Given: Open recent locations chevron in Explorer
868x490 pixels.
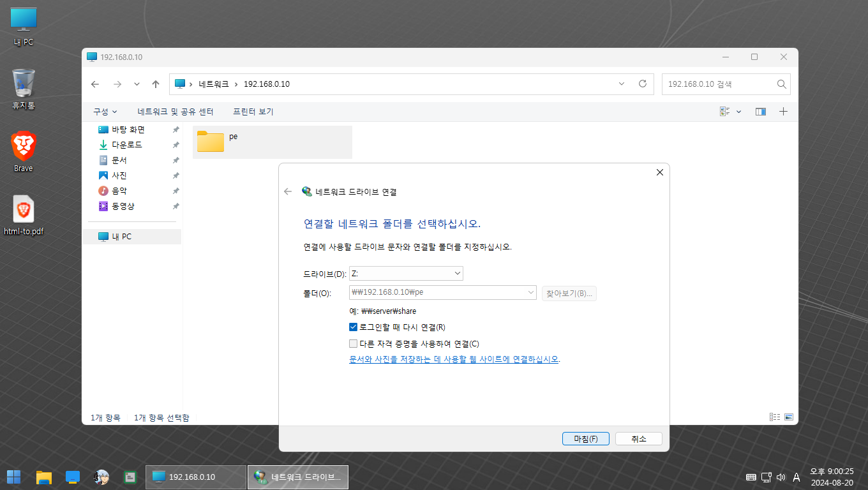Looking at the screenshot, I should click(x=137, y=84).
